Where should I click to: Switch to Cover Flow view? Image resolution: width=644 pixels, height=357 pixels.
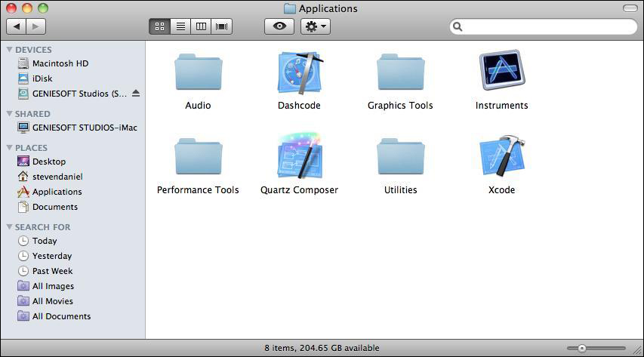click(221, 26)
